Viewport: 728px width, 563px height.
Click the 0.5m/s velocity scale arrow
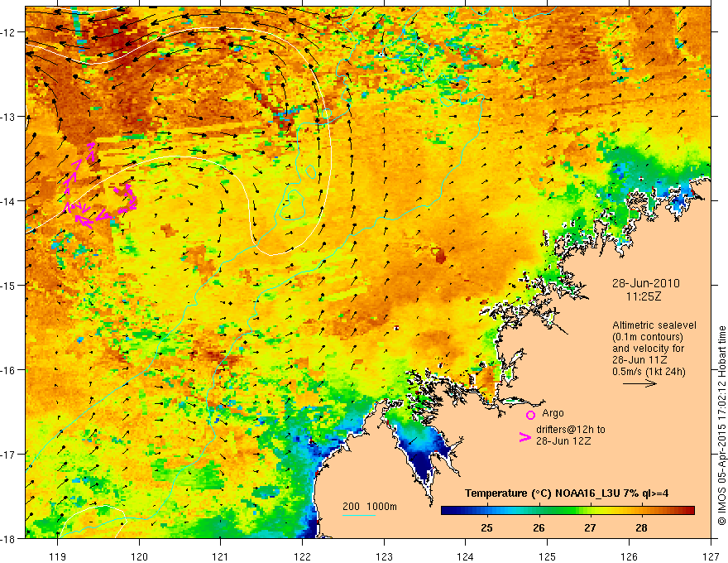[639, 383]
